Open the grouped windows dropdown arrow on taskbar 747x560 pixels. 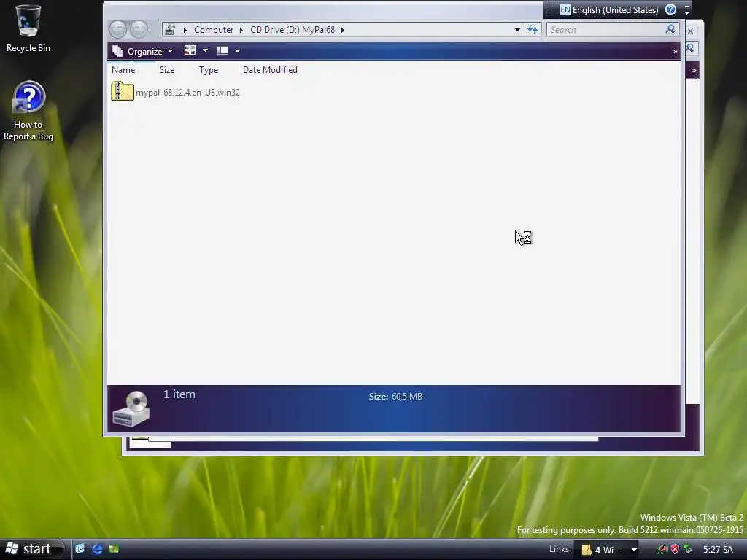(634, 550)
